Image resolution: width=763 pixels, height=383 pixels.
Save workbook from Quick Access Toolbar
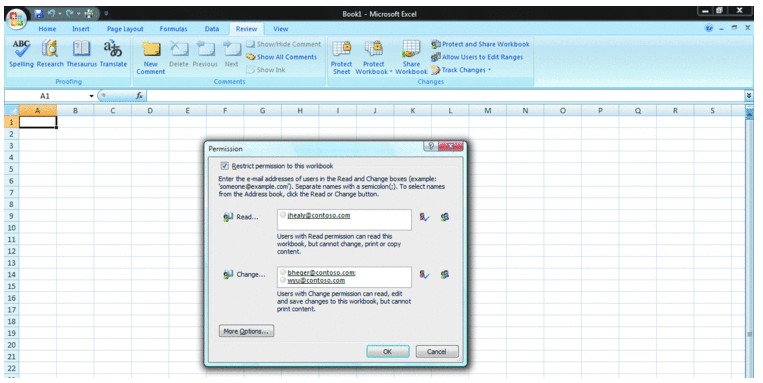pos(39,14)
